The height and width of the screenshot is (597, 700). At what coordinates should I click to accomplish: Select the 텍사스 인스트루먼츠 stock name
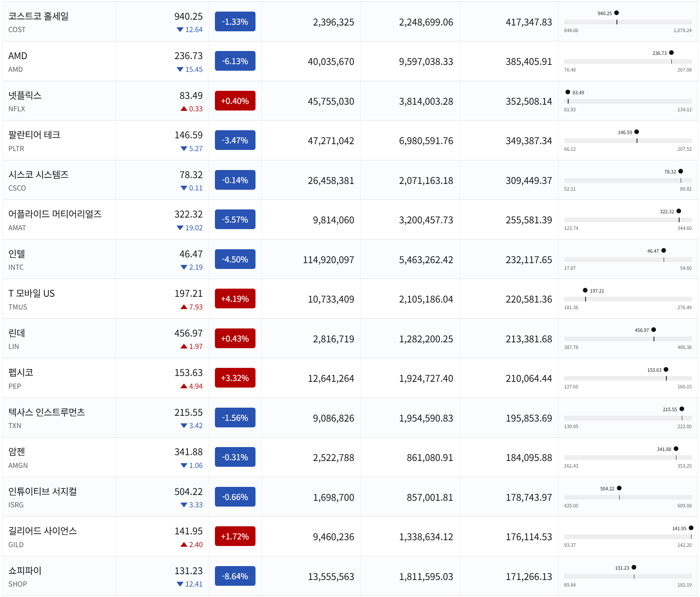47,412
